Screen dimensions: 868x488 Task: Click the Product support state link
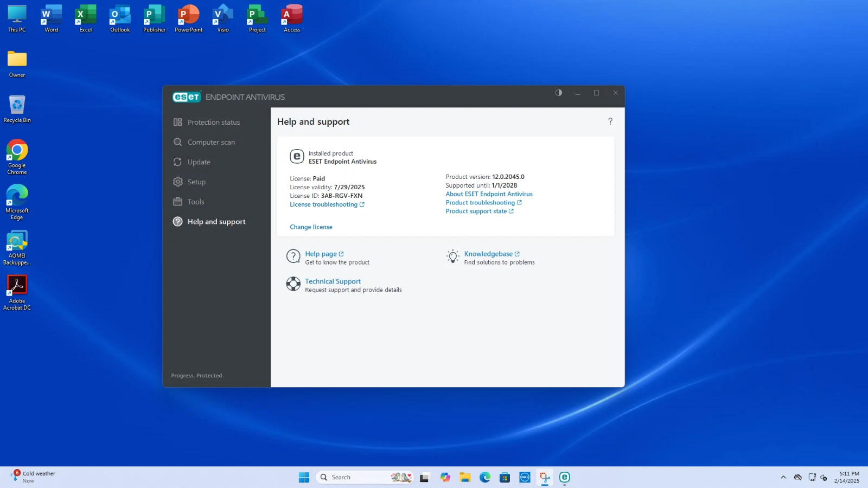[x=479, y=211]
